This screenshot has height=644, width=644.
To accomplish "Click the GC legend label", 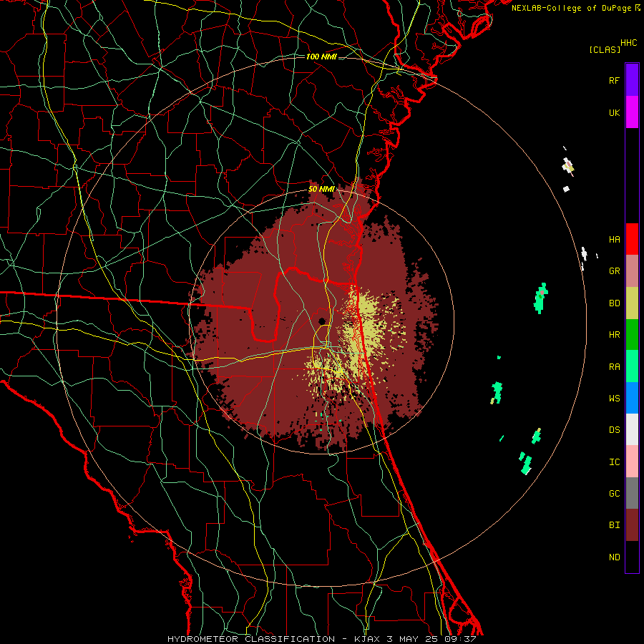I will pos(614,493).
